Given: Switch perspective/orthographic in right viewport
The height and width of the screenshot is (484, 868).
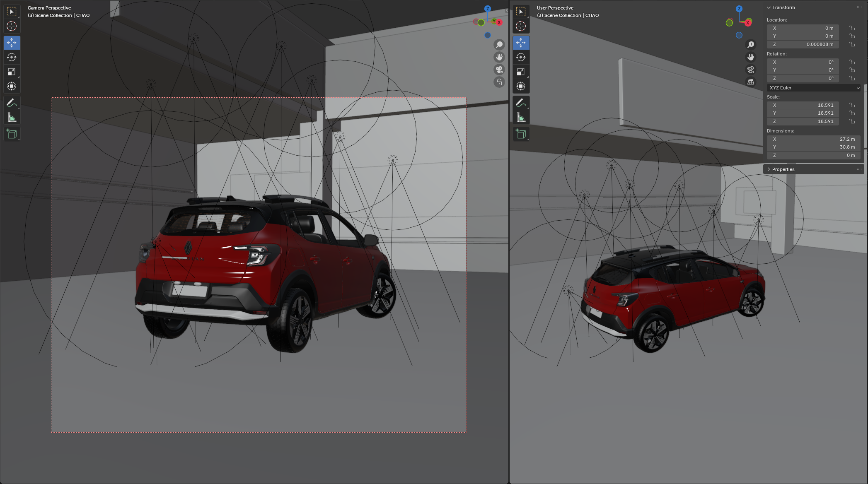Looking at the screenshot, I should tap(750, 82).
